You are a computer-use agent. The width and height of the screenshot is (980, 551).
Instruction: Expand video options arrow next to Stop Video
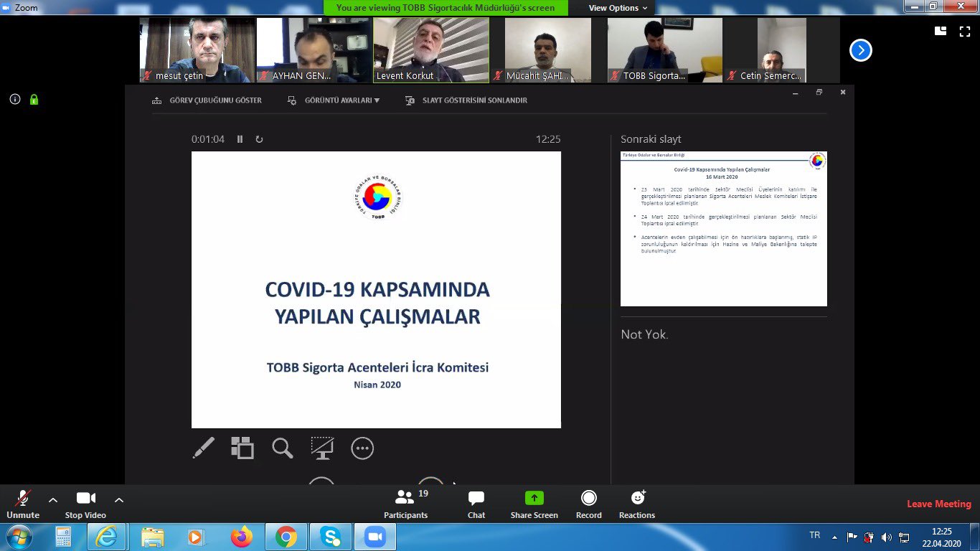point(119,499)
